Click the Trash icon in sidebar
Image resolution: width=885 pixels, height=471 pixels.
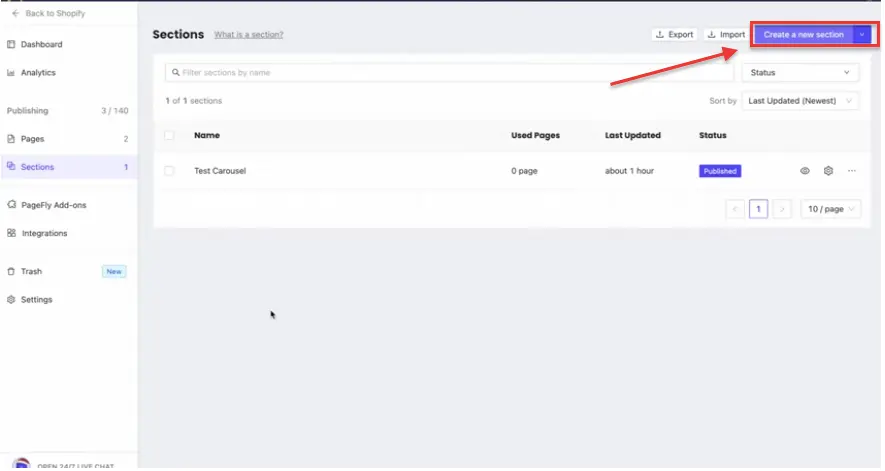click(x=11, y=271)
